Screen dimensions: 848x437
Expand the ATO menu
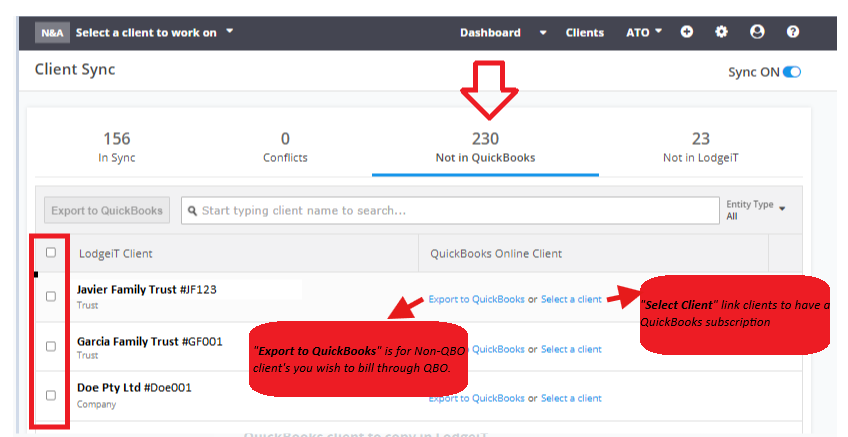[644, 32]
